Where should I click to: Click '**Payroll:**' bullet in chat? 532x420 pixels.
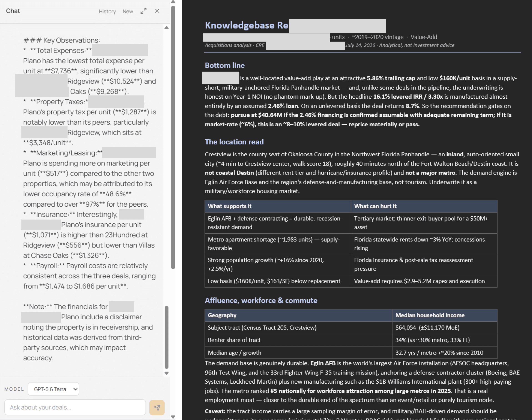coord(47,266)
